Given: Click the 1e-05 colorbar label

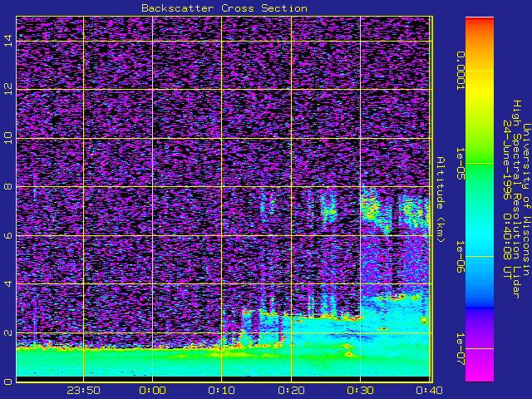Looking at the screenshot, I should 460,164.
